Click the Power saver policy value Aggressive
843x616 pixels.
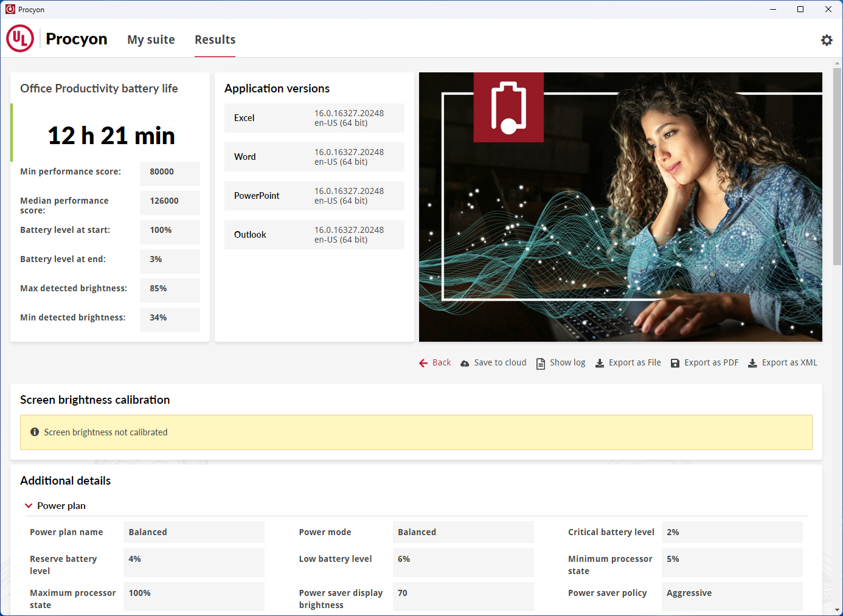coord(732,597)
